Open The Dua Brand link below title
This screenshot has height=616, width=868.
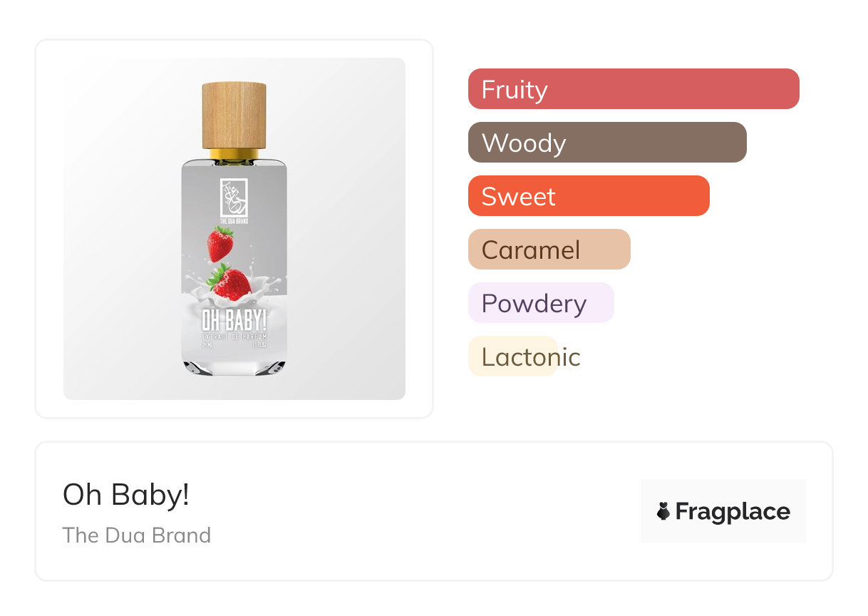click(137, 535)
